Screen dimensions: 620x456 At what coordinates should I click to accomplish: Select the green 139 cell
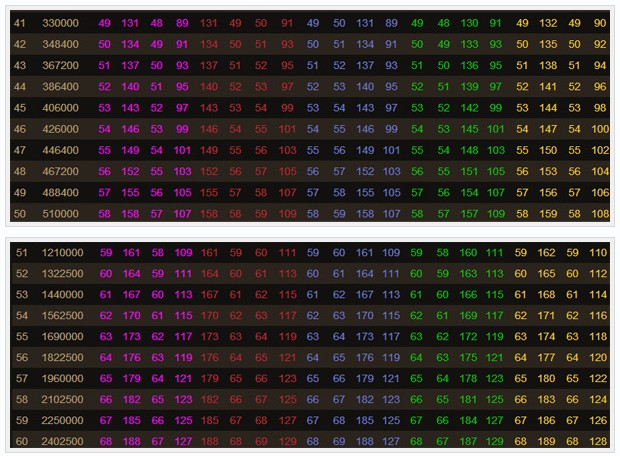pos(469,87)
